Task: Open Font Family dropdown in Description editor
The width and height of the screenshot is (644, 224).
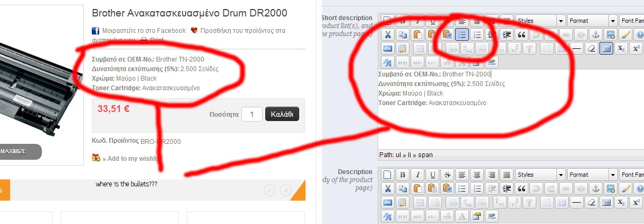Action: click(x=631, y=175)
